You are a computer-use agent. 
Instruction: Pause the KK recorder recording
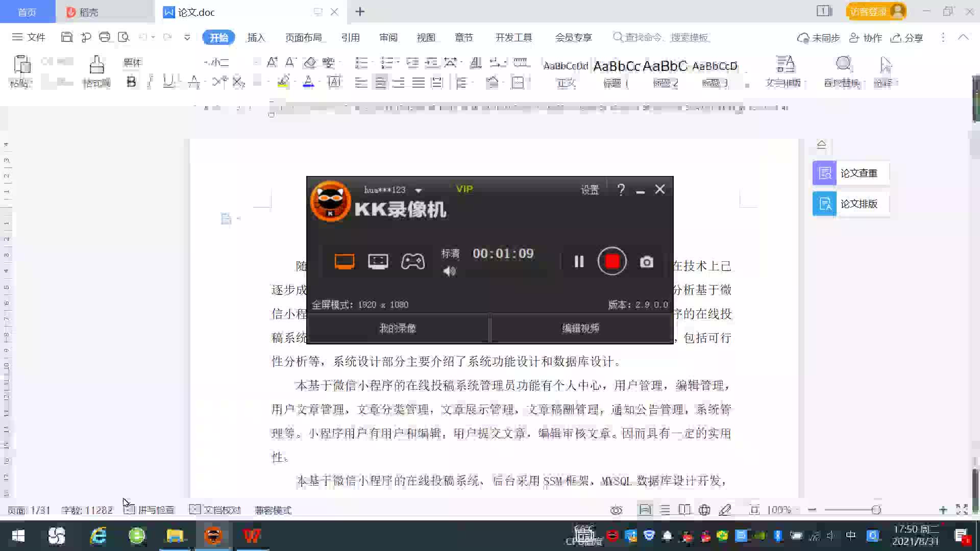coord(579,262)
